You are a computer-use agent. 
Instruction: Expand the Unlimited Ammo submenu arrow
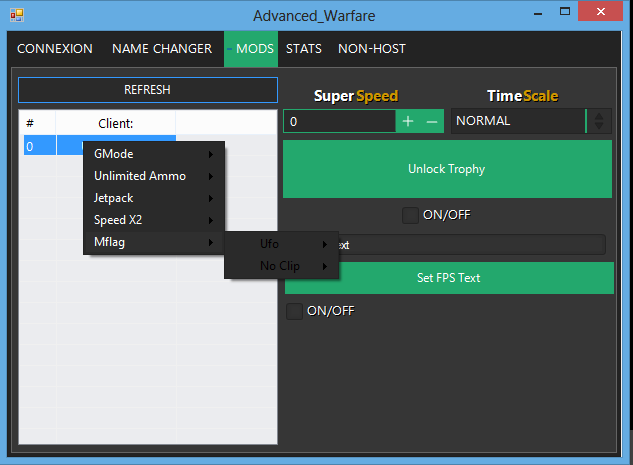(211, 176)
